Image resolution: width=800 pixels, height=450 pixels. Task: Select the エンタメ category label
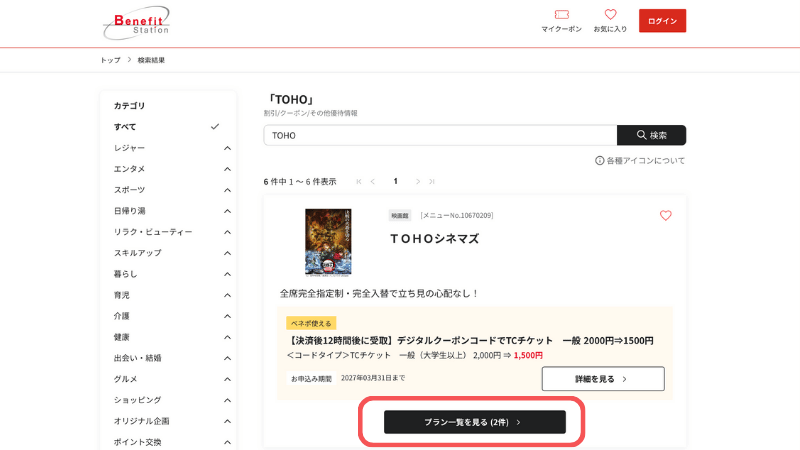pyautogui.click(x=129, y=169)
